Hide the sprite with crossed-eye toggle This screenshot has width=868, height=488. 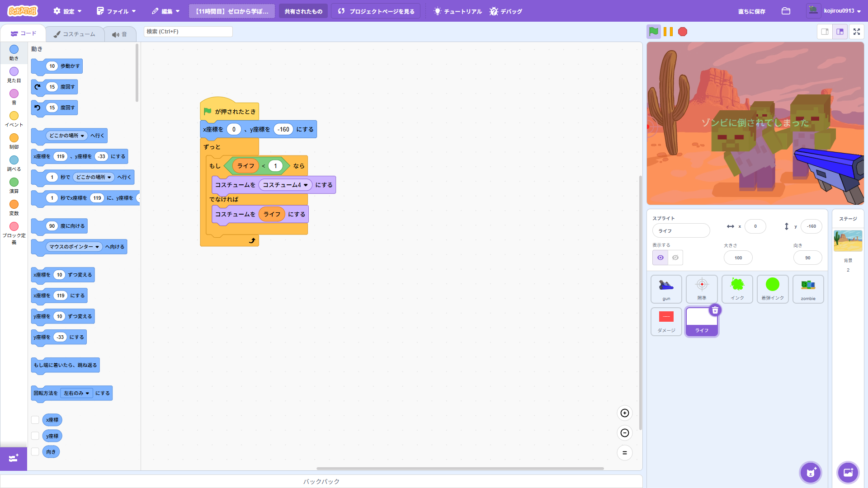(x=675, y=258)
